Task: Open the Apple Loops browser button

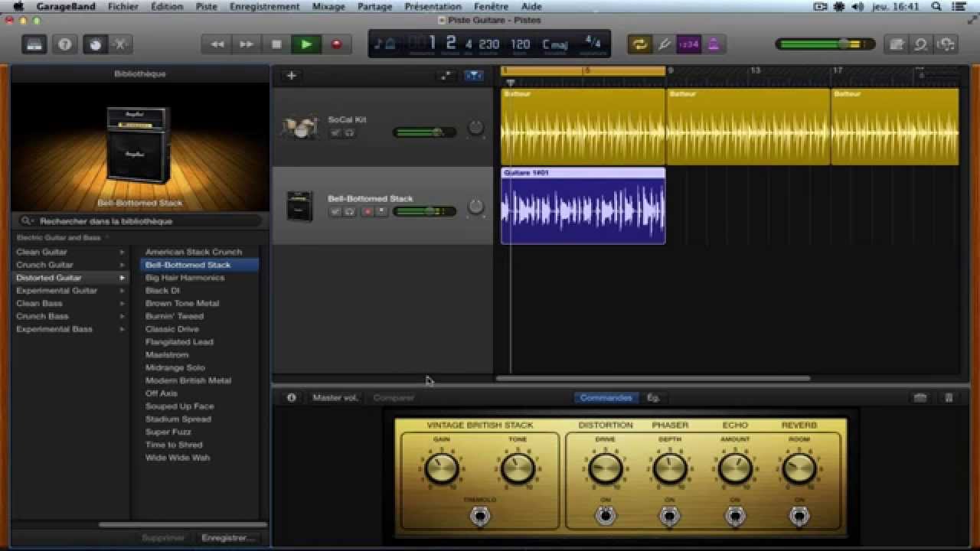Action: [x=921, y=44]
